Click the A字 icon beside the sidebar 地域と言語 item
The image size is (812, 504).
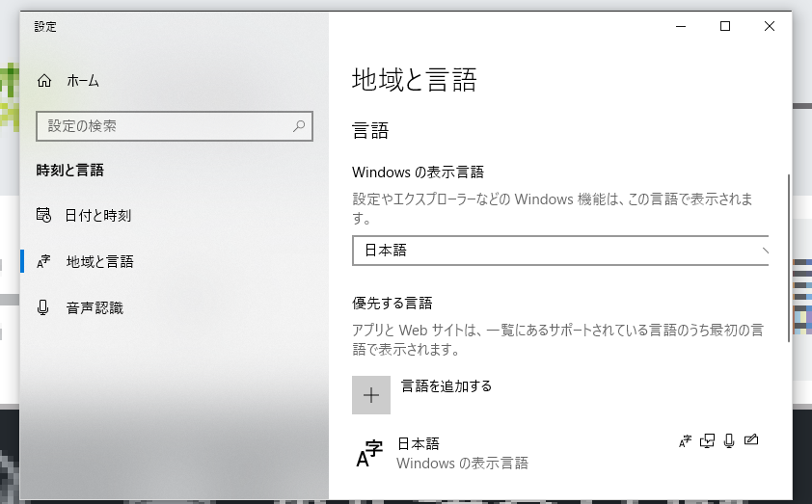pos(43,262)
